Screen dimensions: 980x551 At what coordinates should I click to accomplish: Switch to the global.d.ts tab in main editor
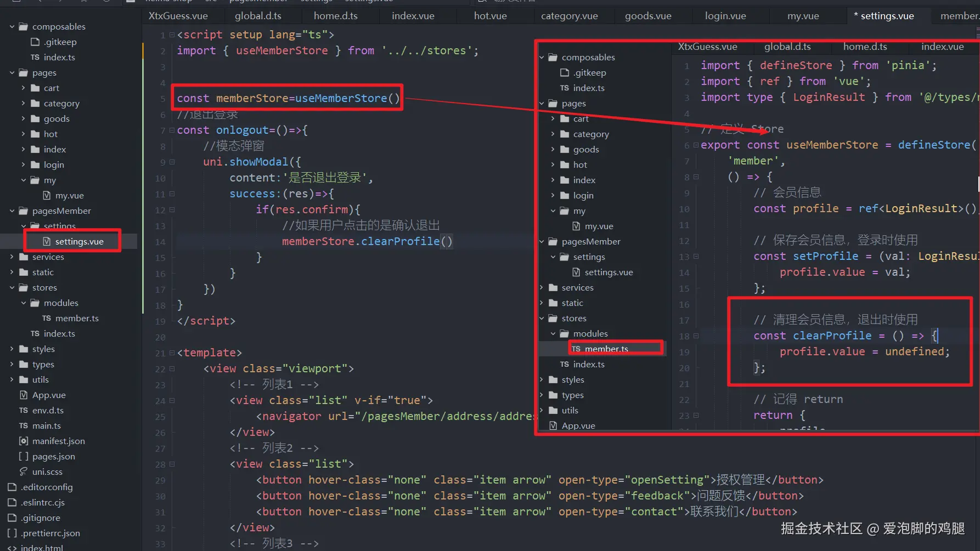[x=258, y=16]
